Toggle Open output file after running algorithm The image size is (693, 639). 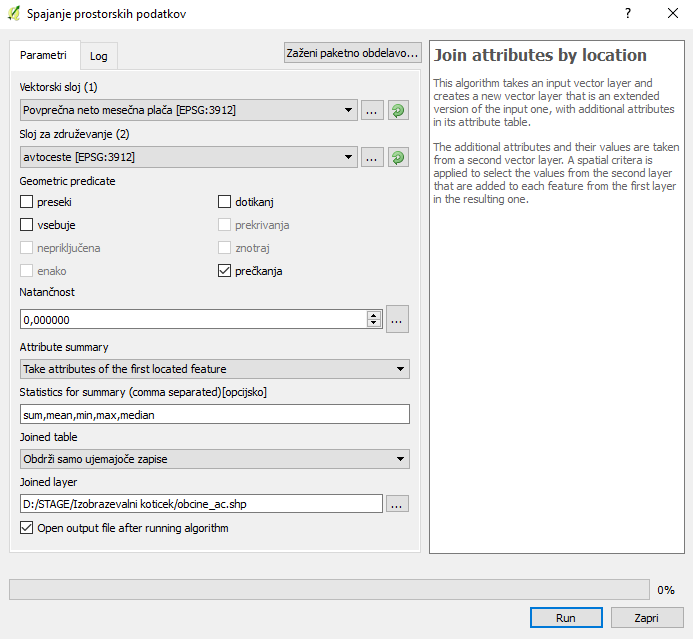(x=27, y=528)
